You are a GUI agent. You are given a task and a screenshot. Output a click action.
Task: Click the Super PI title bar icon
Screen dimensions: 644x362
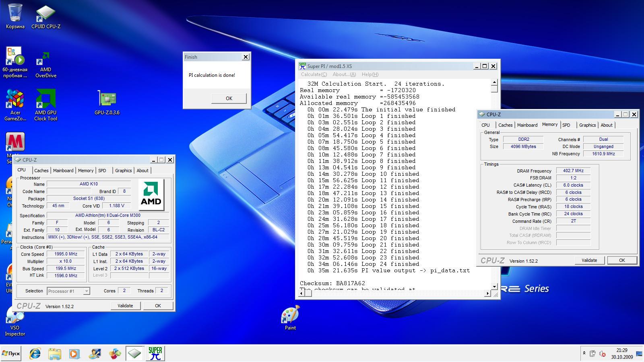[x=303, y=66]
